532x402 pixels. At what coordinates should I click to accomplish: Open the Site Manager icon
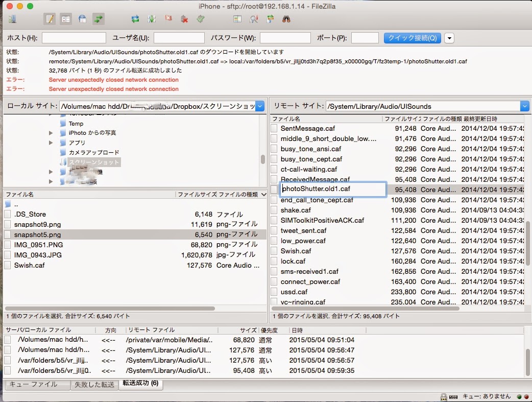pos(13,19)
